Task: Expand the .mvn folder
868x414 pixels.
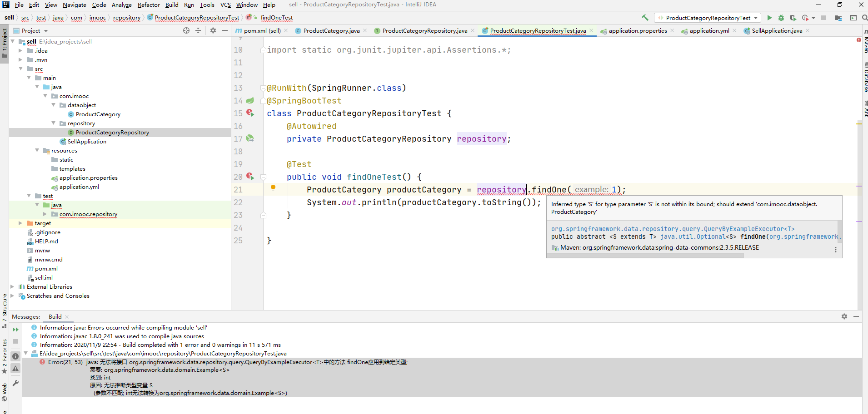Action: tap(20, 59)
